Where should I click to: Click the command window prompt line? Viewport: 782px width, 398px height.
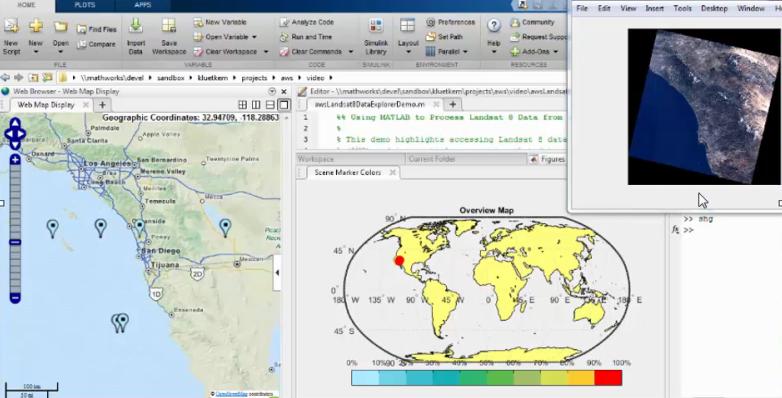click(688, 230)
